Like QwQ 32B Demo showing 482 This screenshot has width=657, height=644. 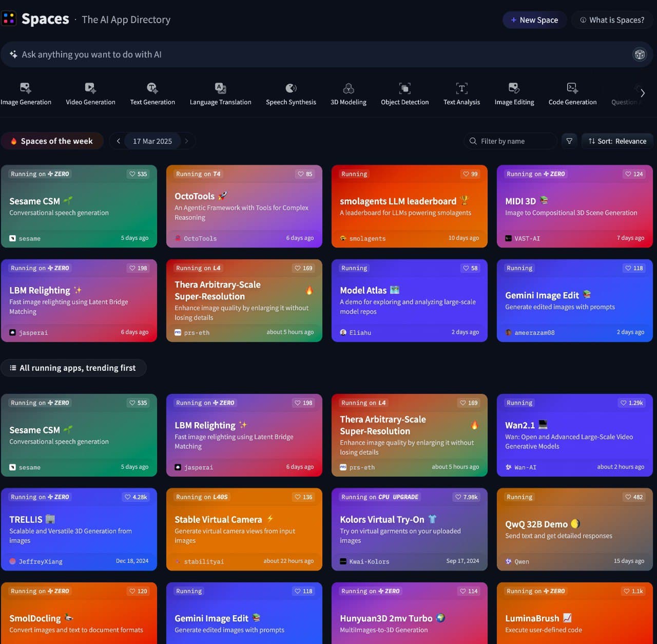point(634,497)
